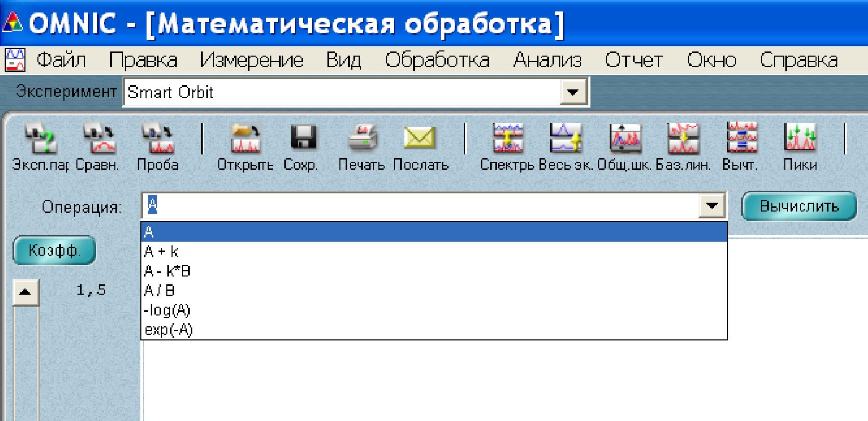Click the Коэфф. button
This screenshot has width=868, height=421.
(54, 251)
